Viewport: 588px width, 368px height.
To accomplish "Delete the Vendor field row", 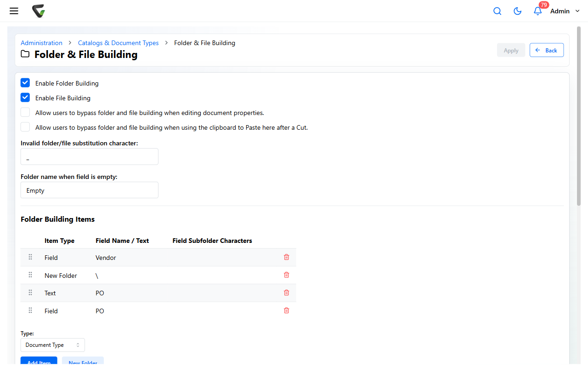I will [287, 257].
